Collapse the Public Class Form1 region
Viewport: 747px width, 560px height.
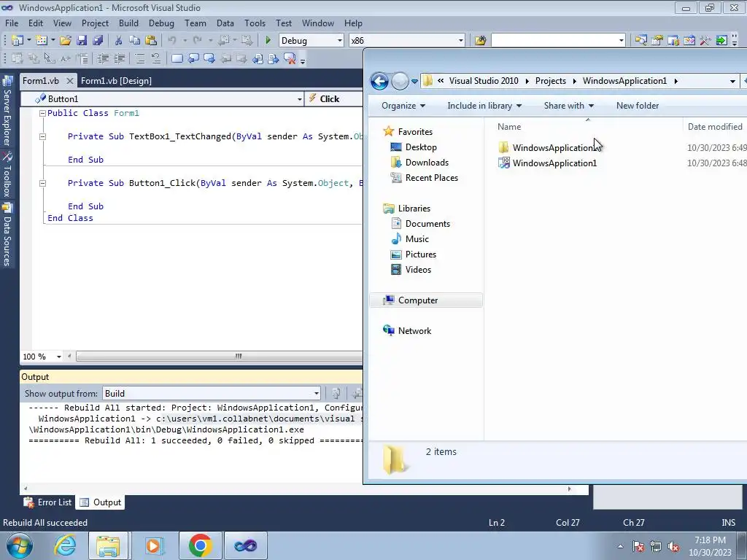click(42, 113)
